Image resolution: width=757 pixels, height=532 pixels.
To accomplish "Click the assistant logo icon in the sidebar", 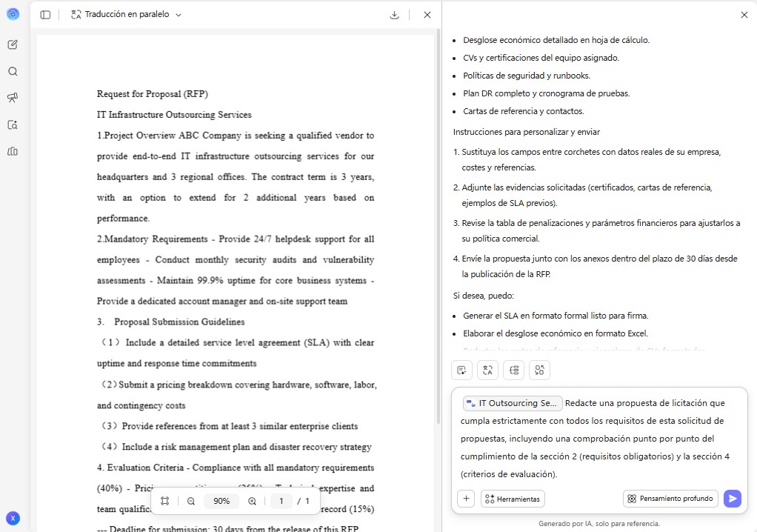I will (x=13, y=14).
